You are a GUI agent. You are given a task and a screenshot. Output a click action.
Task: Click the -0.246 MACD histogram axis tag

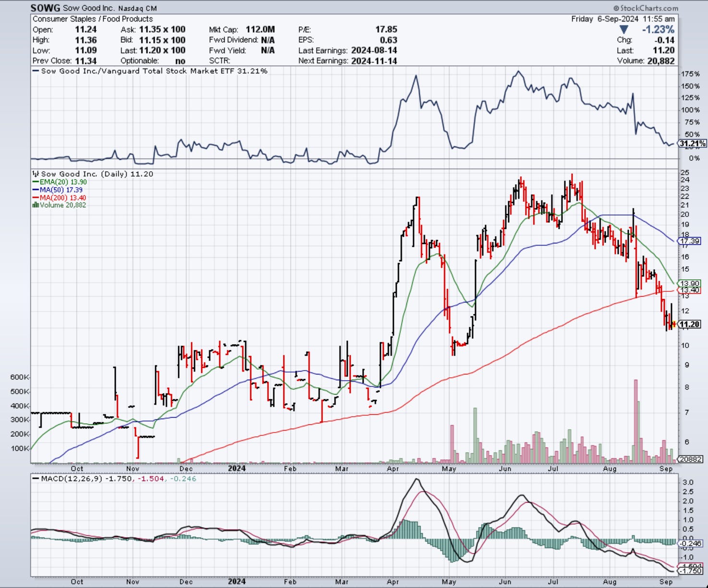tap(690, 544)
